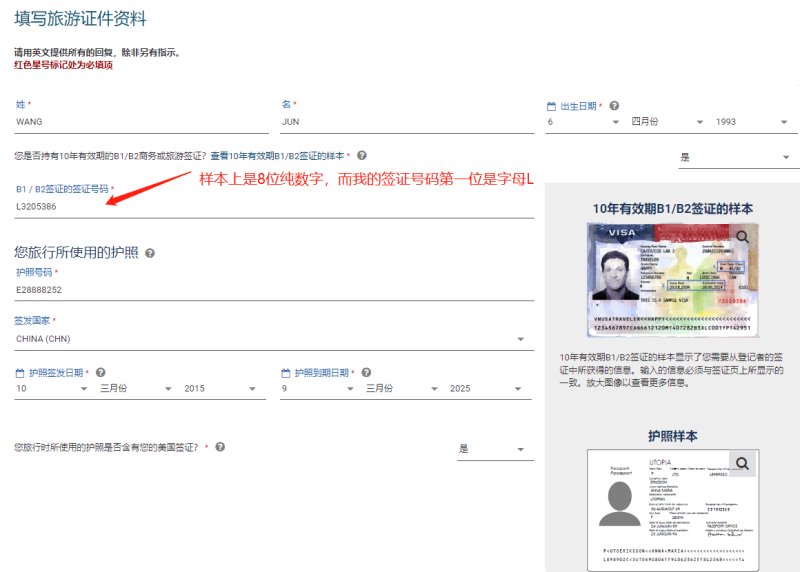
Task: Open 查看10年有效期B1/B2签证的样本 link
Action: point(278,156)
